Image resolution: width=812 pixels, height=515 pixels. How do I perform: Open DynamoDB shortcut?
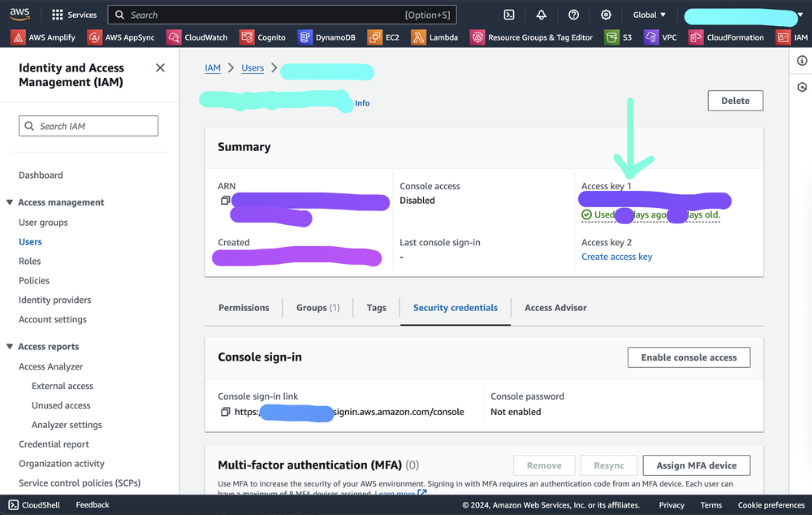[x=326, y=37]
